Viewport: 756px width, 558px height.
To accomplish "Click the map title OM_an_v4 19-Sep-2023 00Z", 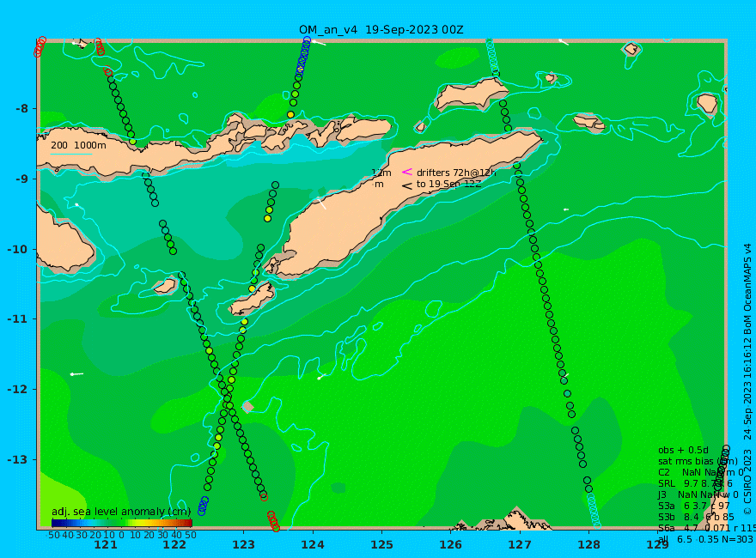I will [x=381, y=30].
